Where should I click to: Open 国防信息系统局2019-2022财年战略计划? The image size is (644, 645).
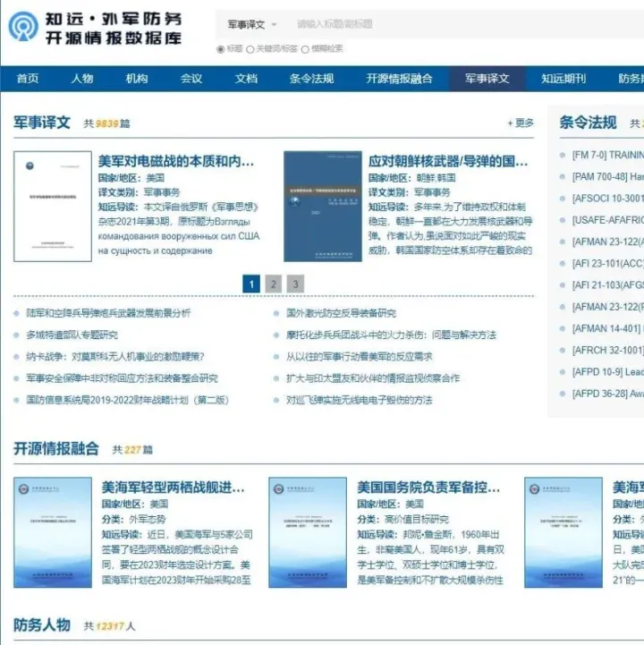(x=127, y=400)
